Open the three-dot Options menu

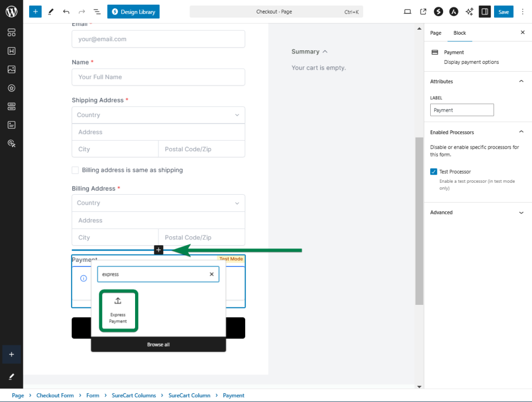[523, 11]
